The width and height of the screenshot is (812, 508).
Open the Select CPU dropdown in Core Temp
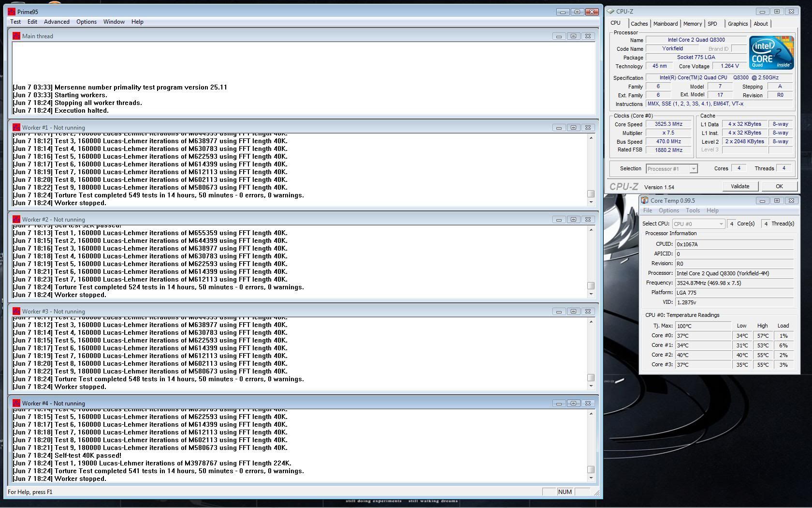[698, 224]
